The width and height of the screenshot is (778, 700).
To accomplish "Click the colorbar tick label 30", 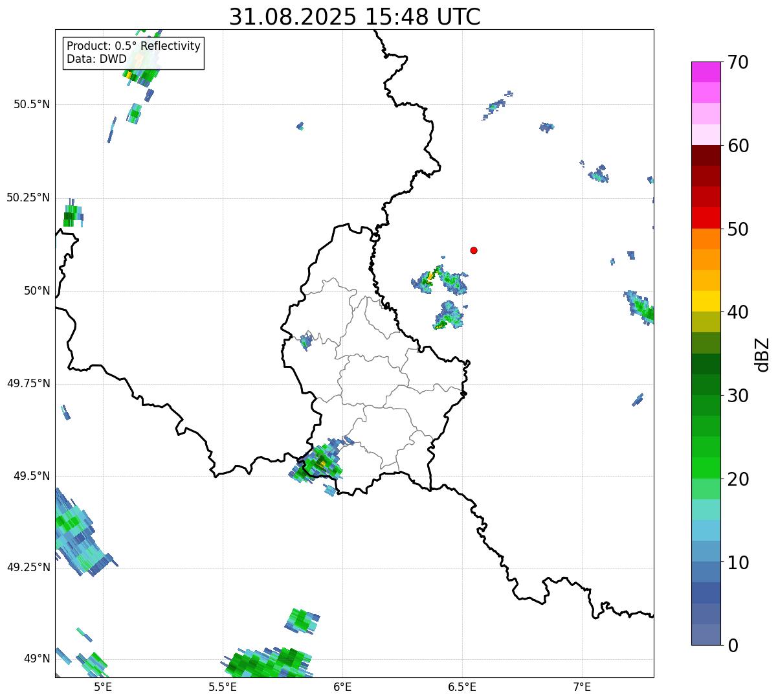I will 738,396.
